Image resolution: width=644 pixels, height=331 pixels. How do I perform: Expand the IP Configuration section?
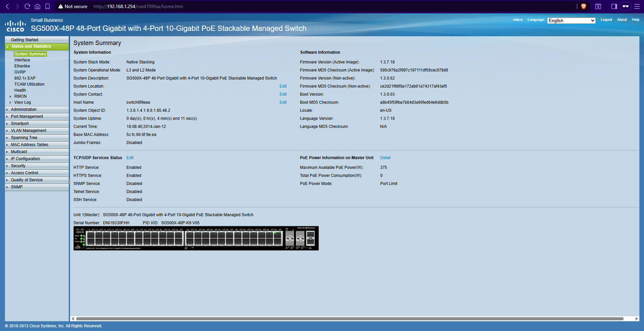[37, 159]
